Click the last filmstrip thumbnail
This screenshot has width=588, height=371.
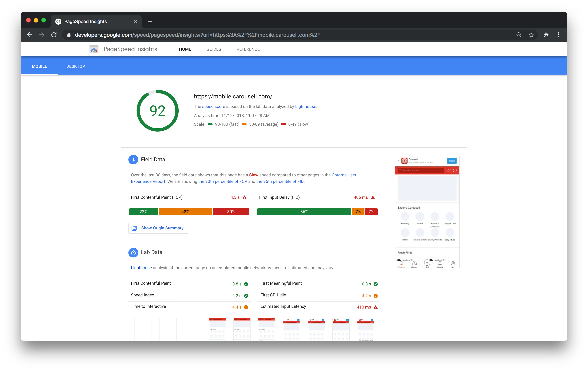pos(366,329)
